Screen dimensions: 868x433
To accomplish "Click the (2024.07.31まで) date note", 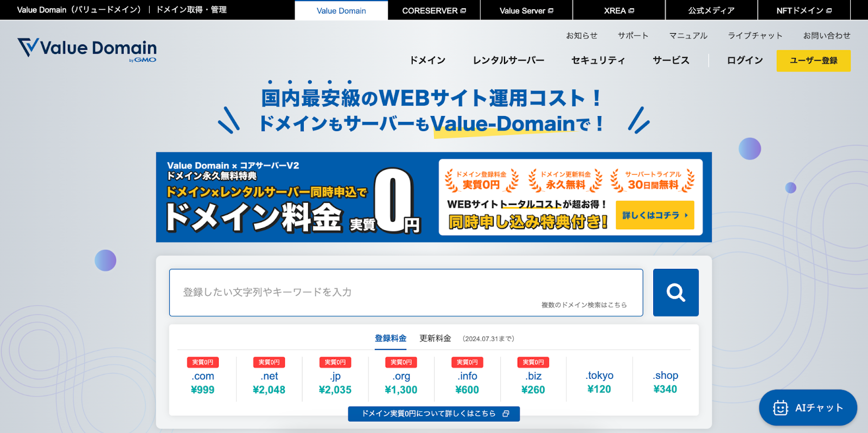I will [488, 339].
